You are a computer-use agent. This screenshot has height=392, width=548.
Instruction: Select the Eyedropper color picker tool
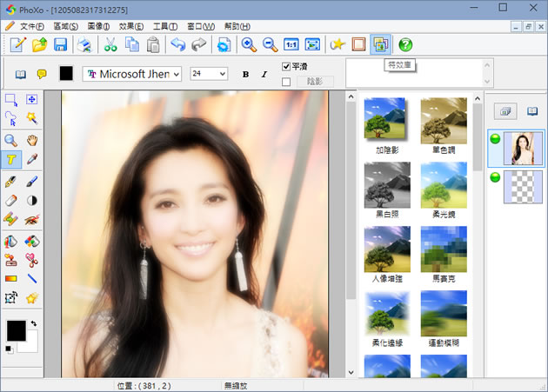tap(32, 159)
